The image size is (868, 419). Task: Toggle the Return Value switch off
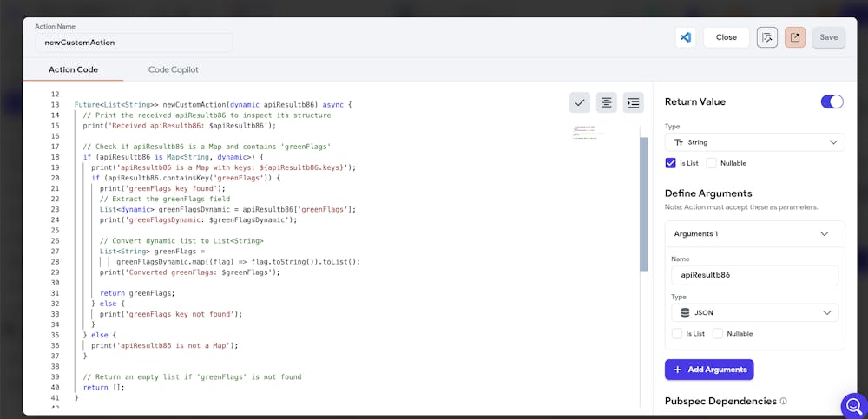click(832, 101)
